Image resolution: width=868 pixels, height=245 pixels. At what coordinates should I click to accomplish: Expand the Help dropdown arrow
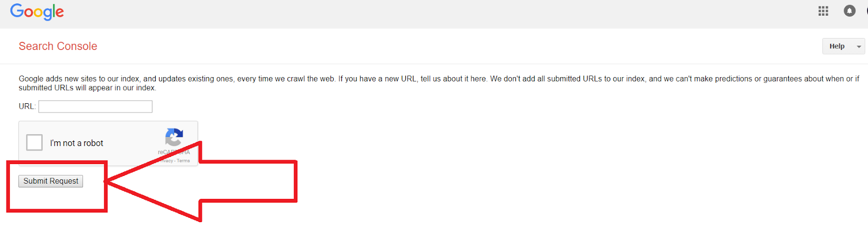pyautogui.click(x=859, y=47)
